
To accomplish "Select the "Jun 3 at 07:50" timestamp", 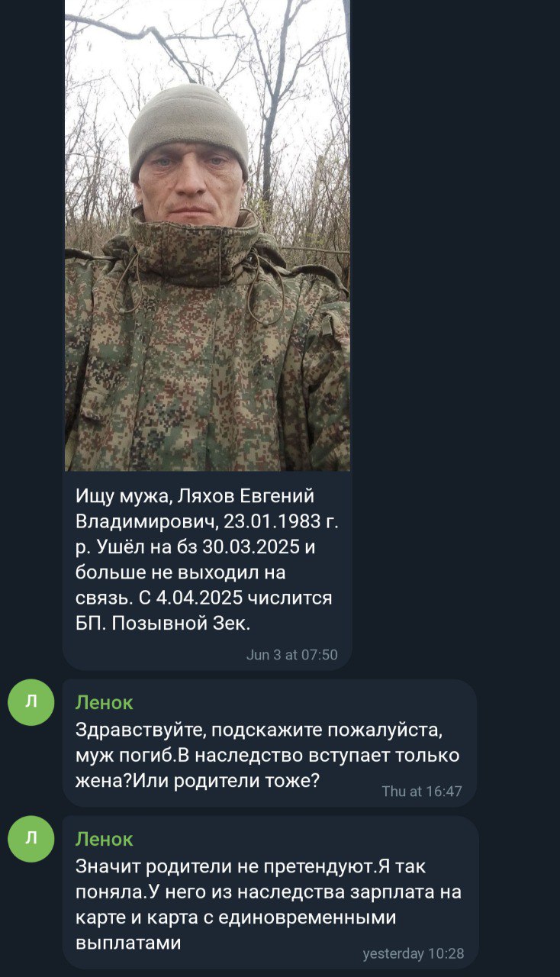I will [292, 655].
